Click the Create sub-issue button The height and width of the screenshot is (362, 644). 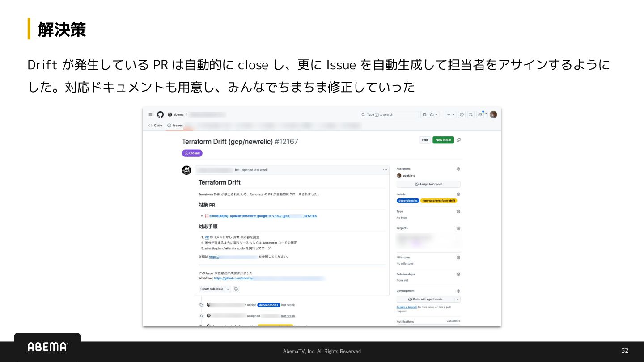pyautogui.click(x=212, y=289)
